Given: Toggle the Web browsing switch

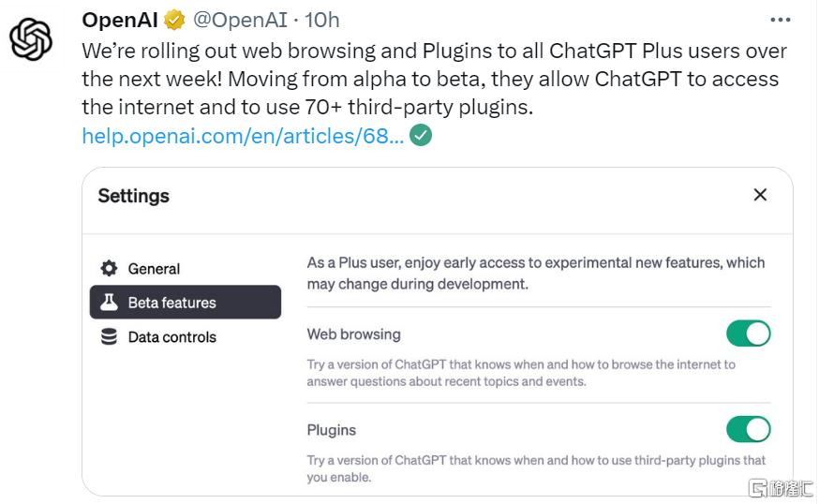Looking at the screenshot, I should (748, 334).
